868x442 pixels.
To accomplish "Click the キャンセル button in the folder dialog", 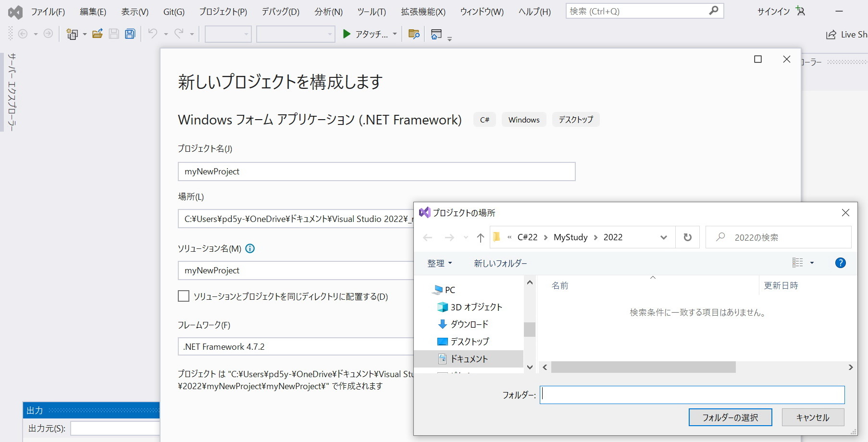I will tap(813, 417).
